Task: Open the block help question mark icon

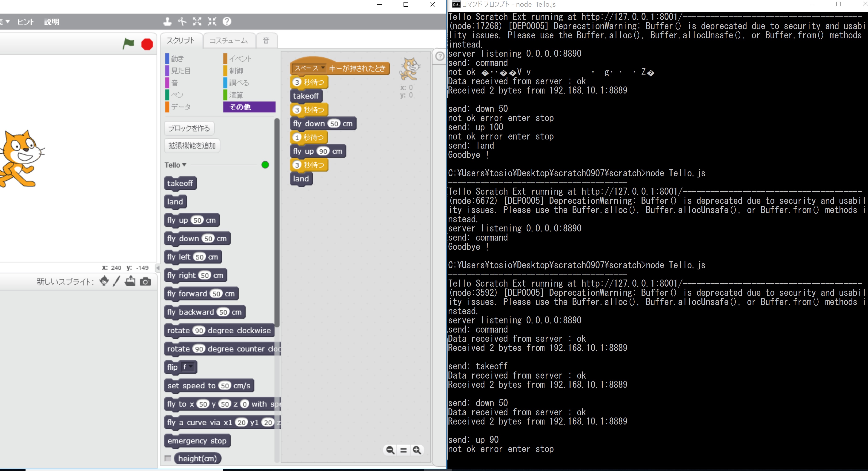Action: (x=227, y=21)
